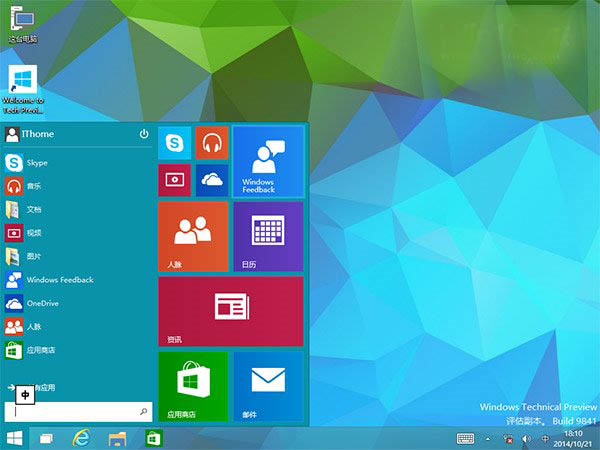Open the Skype tile

[174, 143]
